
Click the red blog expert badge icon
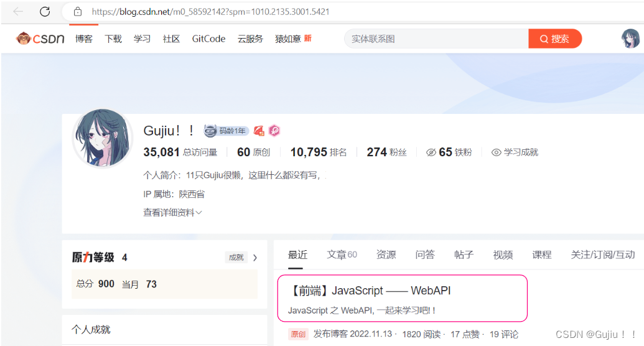pyautogui.click(x=259, y=131)
